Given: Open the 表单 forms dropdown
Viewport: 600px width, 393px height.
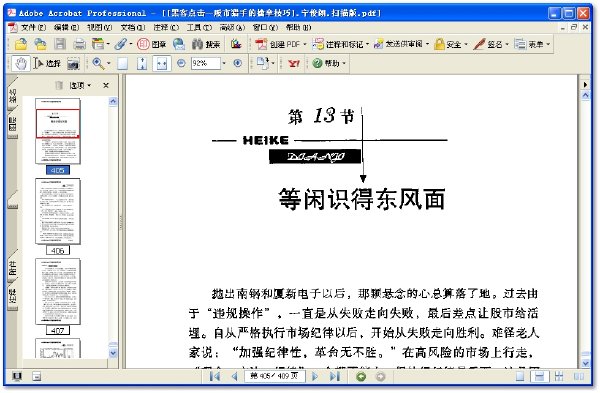Looking at the screenshot, I should pos(532,44).
